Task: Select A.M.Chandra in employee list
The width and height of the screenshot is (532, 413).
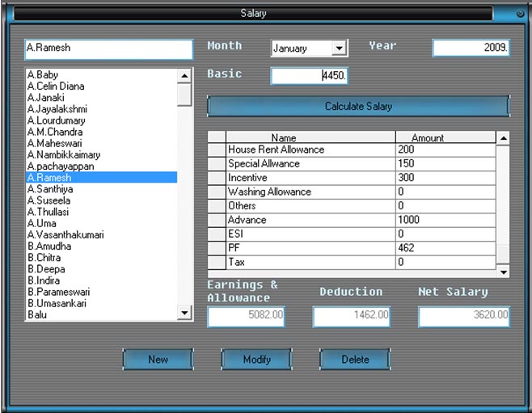Action: 101,132
